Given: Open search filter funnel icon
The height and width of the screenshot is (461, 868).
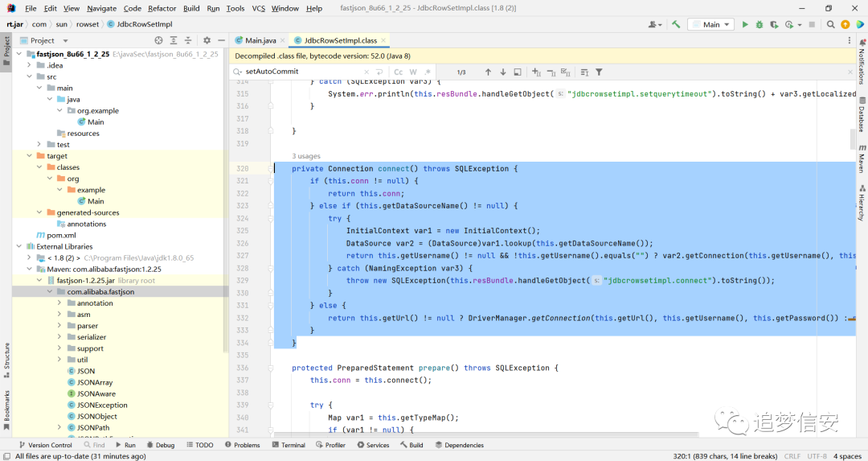Looking at the screenshot, I should pos(599,72).
